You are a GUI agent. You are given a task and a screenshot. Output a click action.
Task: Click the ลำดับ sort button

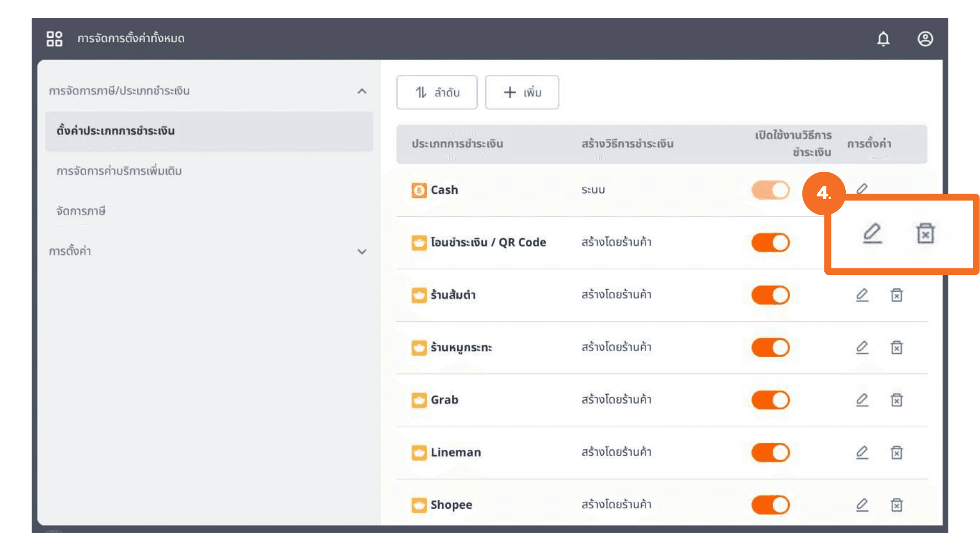click(x=437, y=92)
